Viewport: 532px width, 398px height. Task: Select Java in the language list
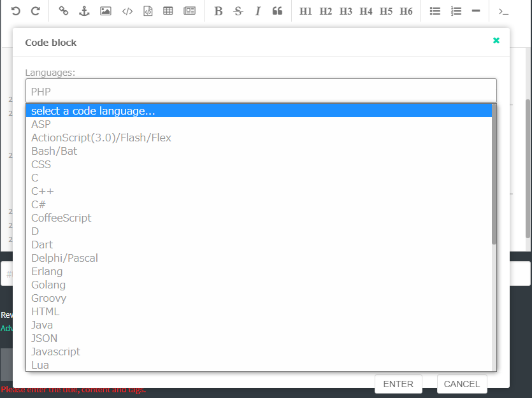(259, 325)
